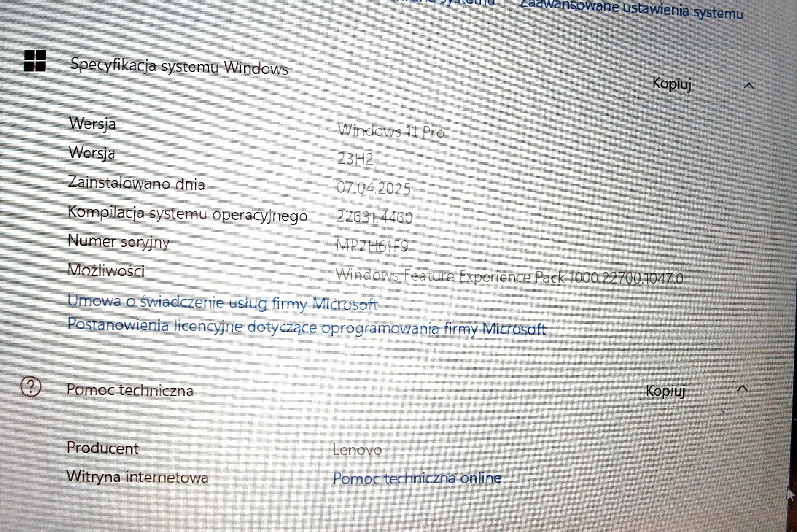Copy support info using Pomoc techniczna Kopiuj button

pos(665,391)
